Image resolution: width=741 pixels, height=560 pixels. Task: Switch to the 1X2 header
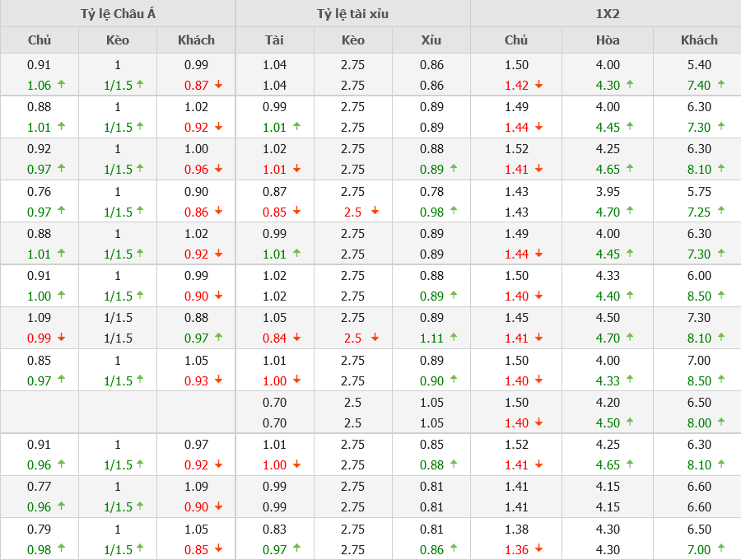[605, 13]
